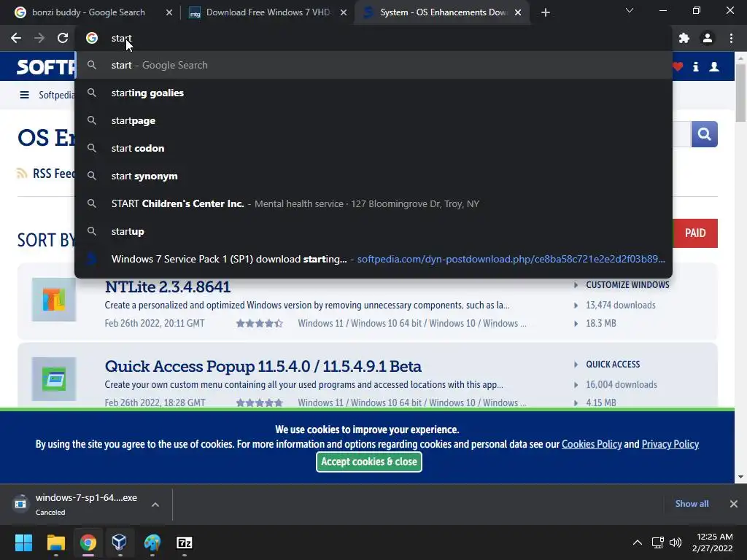Viewport: 747px width, 560px height.
Task: Close the System - OS Enhancements tab
Action: click(518, 13)
